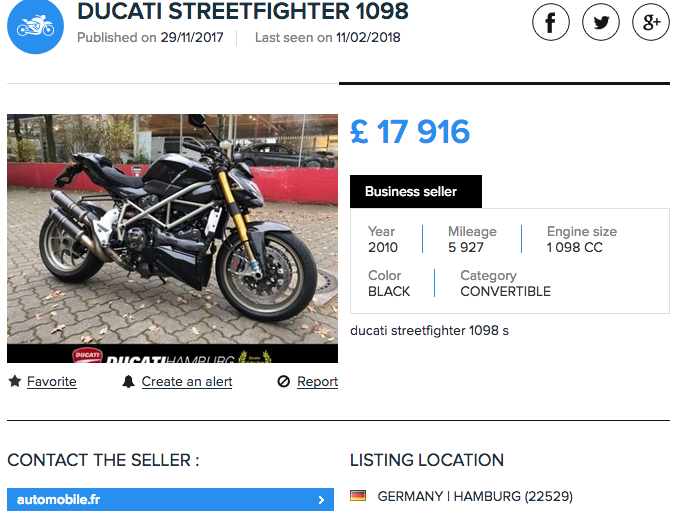This screenshot has width=681, height=519.
Task: Click the blue motorcycle category icon
Action: point(35,26)
